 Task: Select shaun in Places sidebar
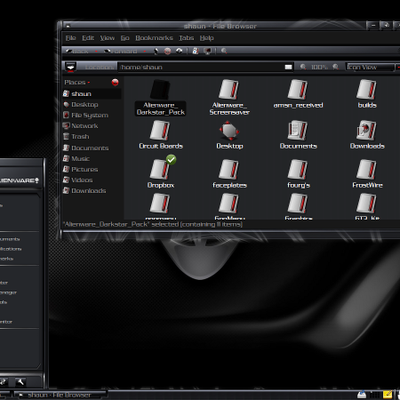92,94
